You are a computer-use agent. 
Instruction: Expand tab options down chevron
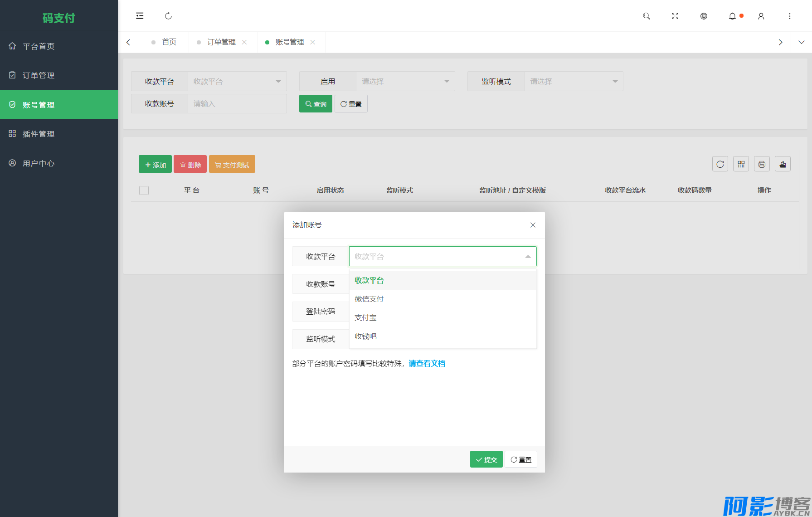(802, 42)
